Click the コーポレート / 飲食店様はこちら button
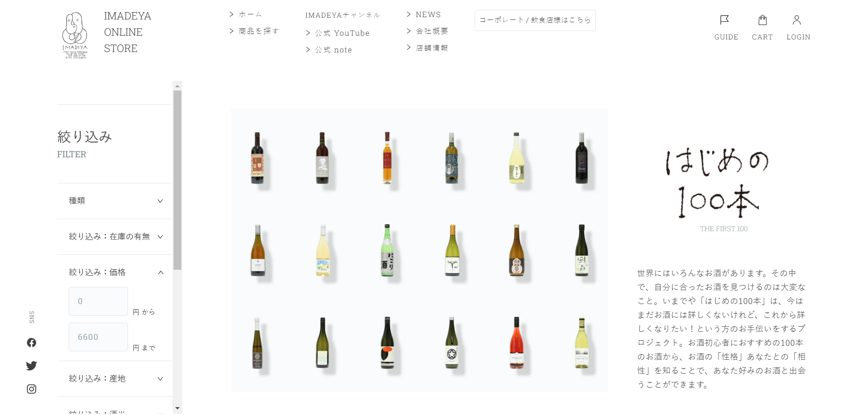 tap(535, 20)
